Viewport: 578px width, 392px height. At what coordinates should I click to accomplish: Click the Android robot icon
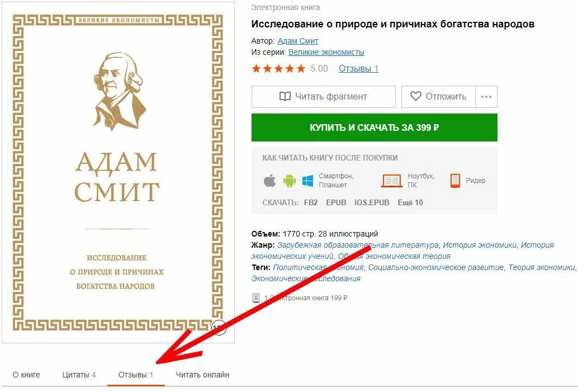coord(290,181)
